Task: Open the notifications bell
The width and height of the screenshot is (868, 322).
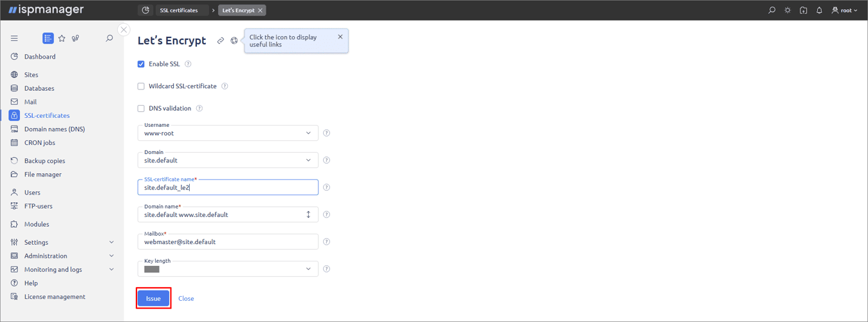Action: pos(819,10)
